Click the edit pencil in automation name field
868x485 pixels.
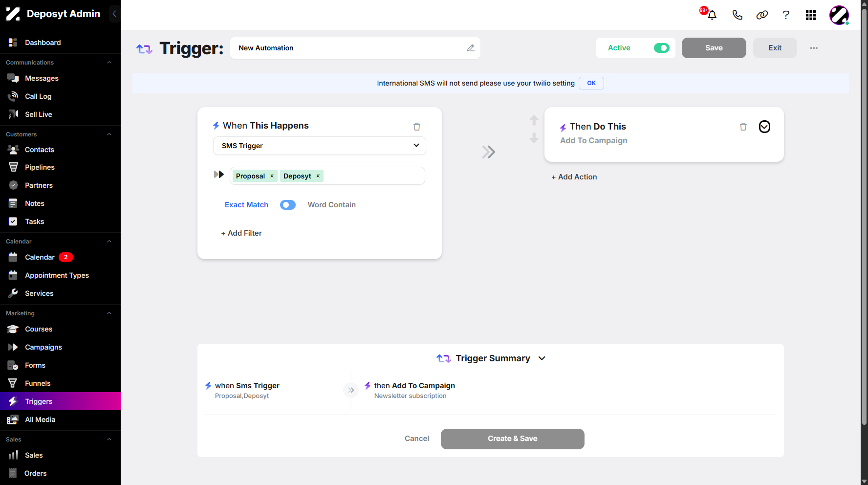471,48
